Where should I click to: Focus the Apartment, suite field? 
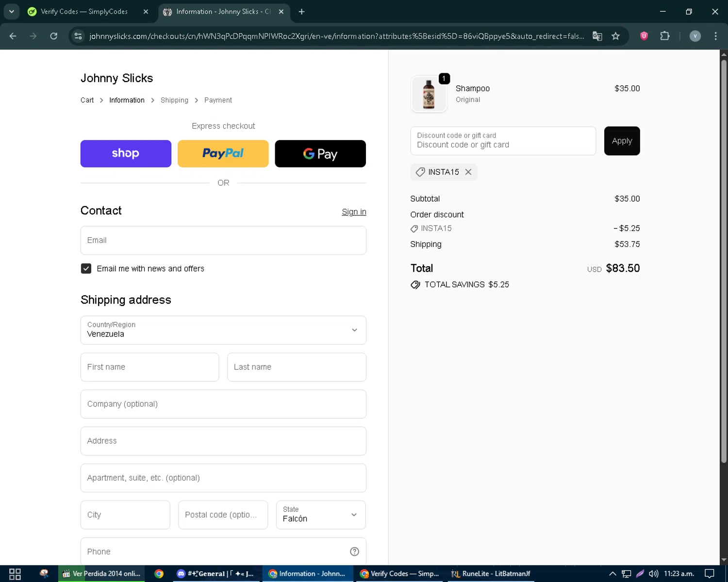(x=223, y=478)
